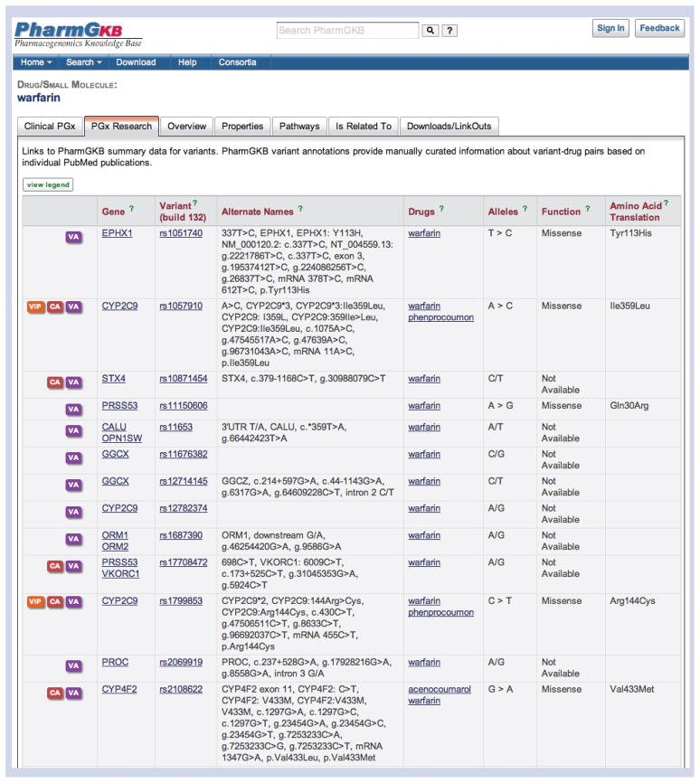This screenshot has height=783, width=700.
Task: Open the PROC gene link
Action: click(x=115, y=662)
